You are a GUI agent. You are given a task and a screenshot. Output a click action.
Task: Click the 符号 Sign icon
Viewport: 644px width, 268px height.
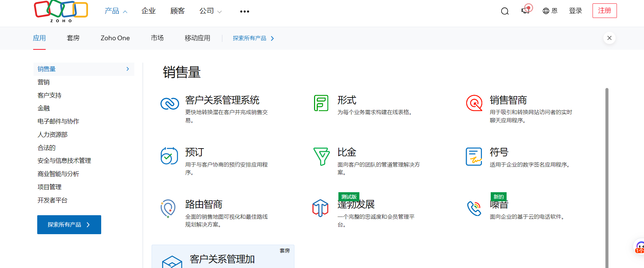click(x=474, y=156)
